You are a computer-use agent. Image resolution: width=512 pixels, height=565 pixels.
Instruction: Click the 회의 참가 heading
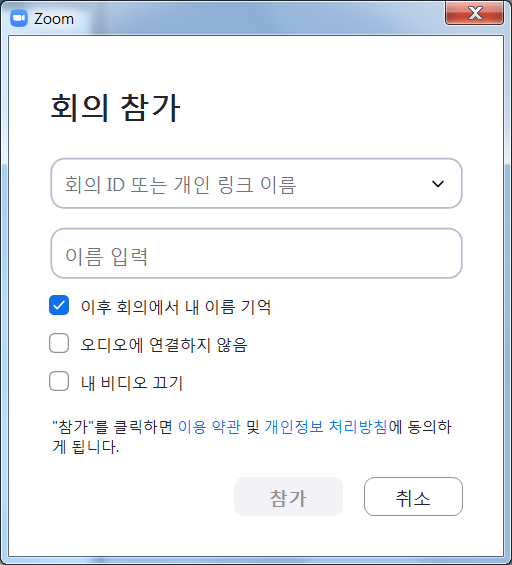tap(115, 107)
